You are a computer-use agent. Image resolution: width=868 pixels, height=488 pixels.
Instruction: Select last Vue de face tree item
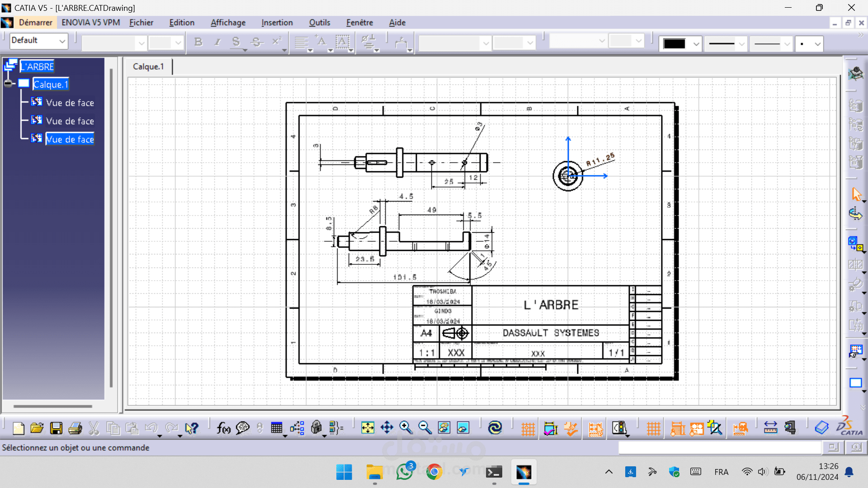(70, 139)
